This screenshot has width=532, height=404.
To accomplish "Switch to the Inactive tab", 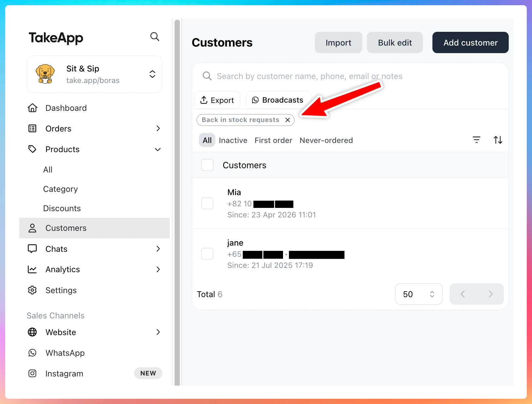I will (x=233, y=140).
